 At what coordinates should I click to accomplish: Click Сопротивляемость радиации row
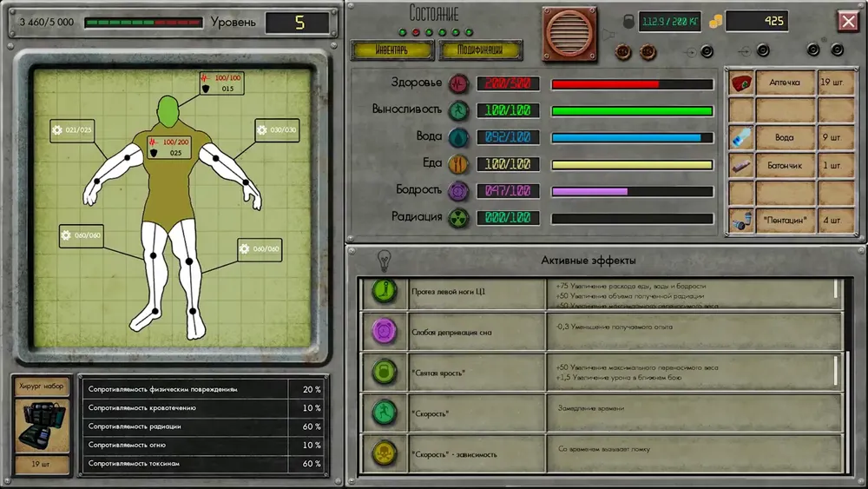(x=204, y=426)
